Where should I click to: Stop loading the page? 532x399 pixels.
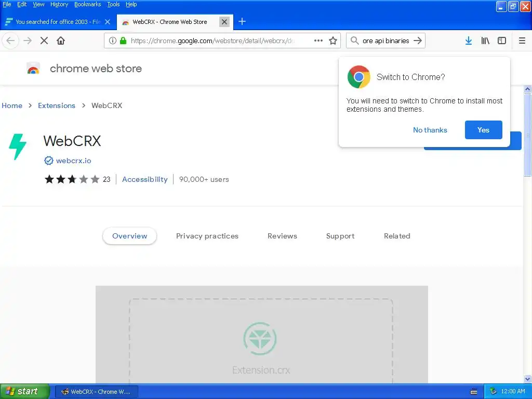(44, 41)
